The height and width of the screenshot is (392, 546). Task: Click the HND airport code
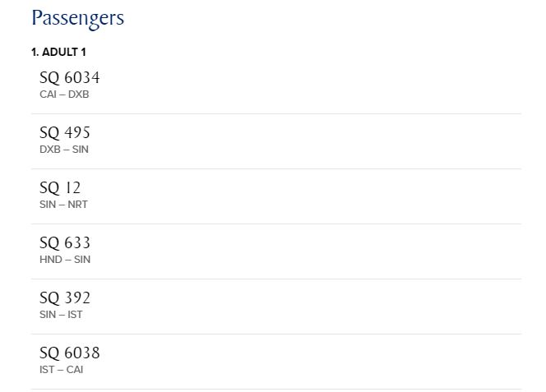pyautogui.click(x=50, y=260)
